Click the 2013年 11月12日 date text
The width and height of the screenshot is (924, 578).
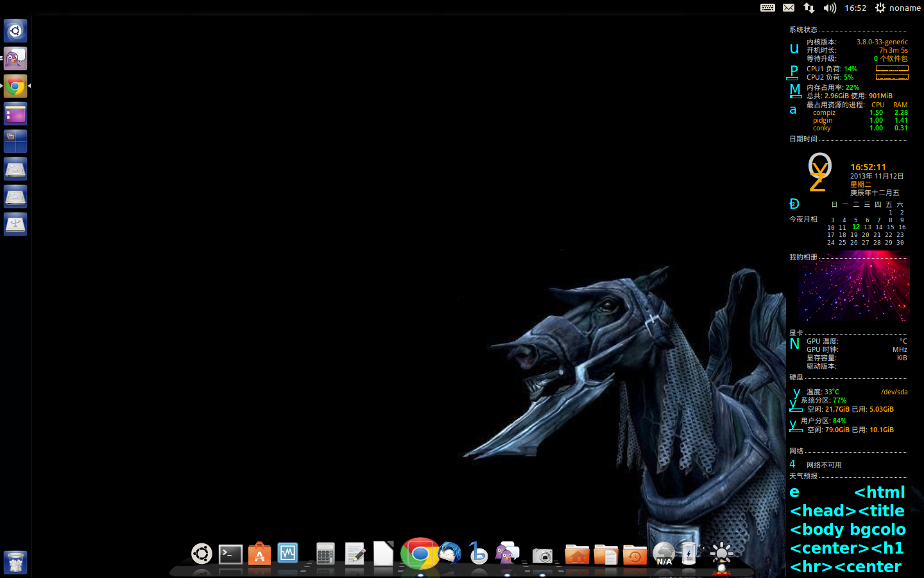pyautogui.click(x=877, y=176)
